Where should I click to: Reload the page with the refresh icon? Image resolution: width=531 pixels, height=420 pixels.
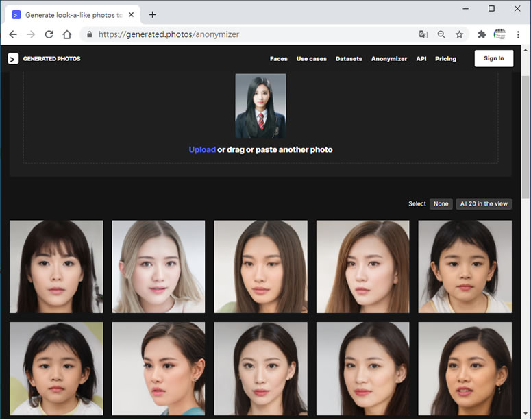point(49,34)
